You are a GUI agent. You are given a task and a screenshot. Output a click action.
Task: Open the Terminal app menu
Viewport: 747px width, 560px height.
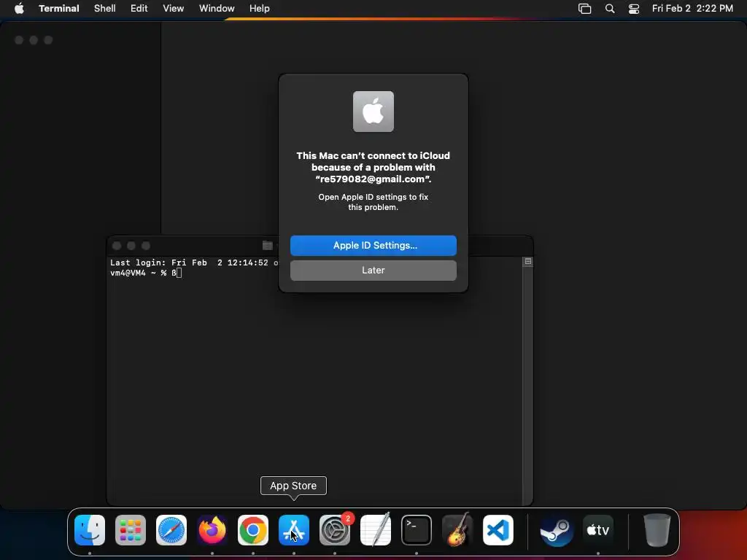click(x=59, y=8)
